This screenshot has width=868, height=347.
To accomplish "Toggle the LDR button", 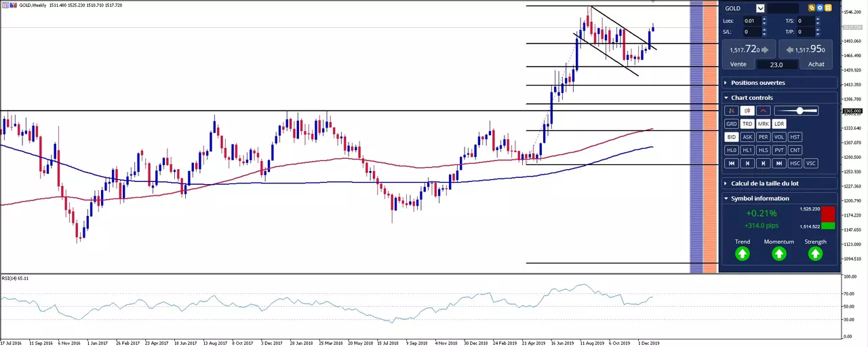I will (779, 124).
